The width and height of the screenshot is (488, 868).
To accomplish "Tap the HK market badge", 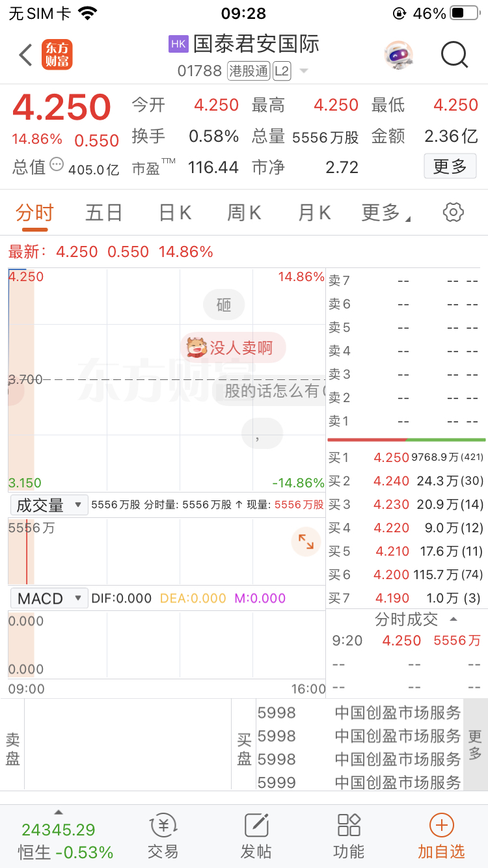I will pos(178,44).
